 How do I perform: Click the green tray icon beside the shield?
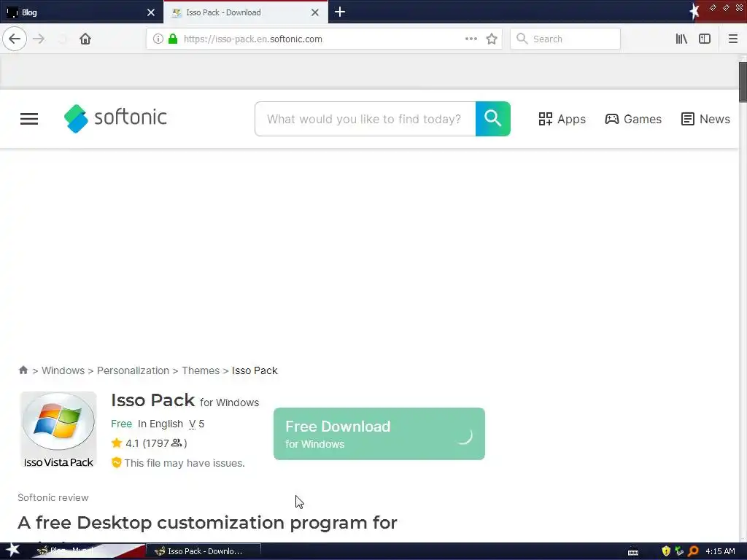tap(679, 551)
